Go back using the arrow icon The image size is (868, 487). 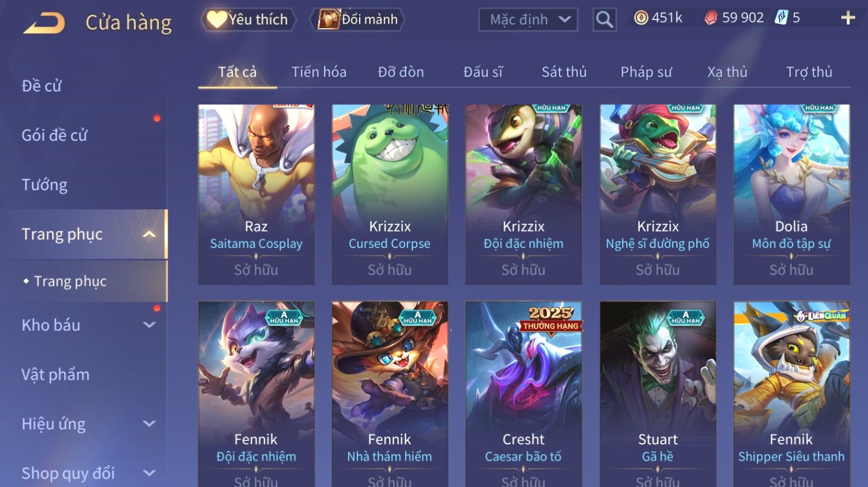[44, 23]
